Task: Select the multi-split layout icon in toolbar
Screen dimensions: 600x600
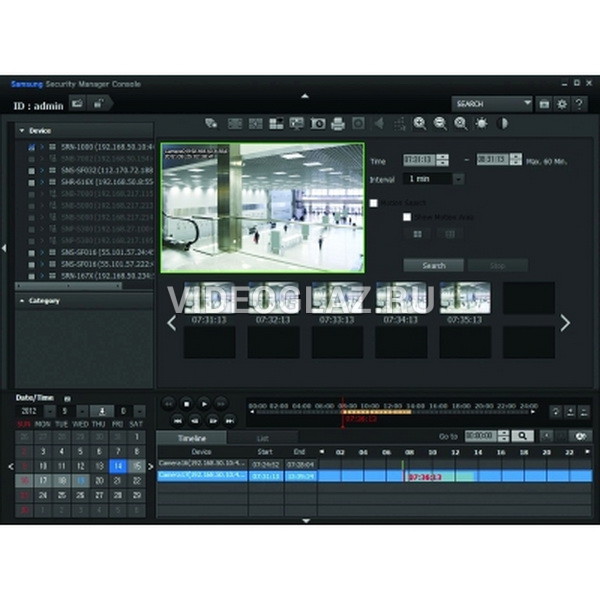Action: (x=276, y=124)
